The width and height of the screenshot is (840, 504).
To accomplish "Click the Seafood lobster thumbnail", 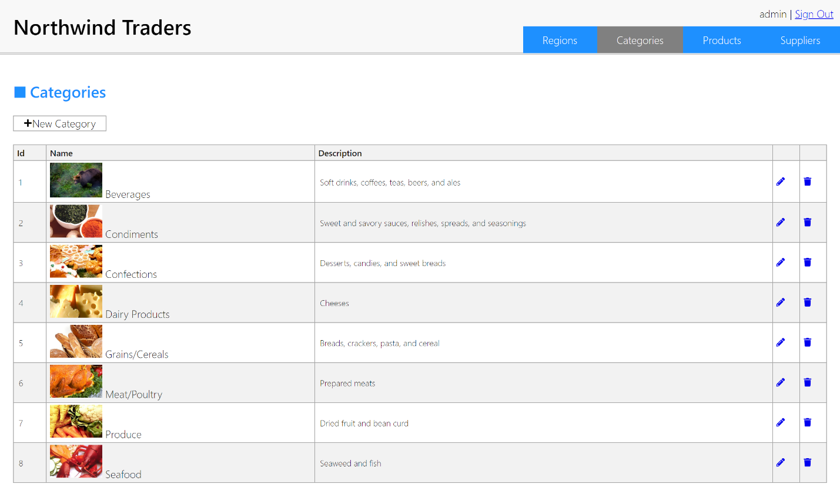I will [x=76, y=461].
